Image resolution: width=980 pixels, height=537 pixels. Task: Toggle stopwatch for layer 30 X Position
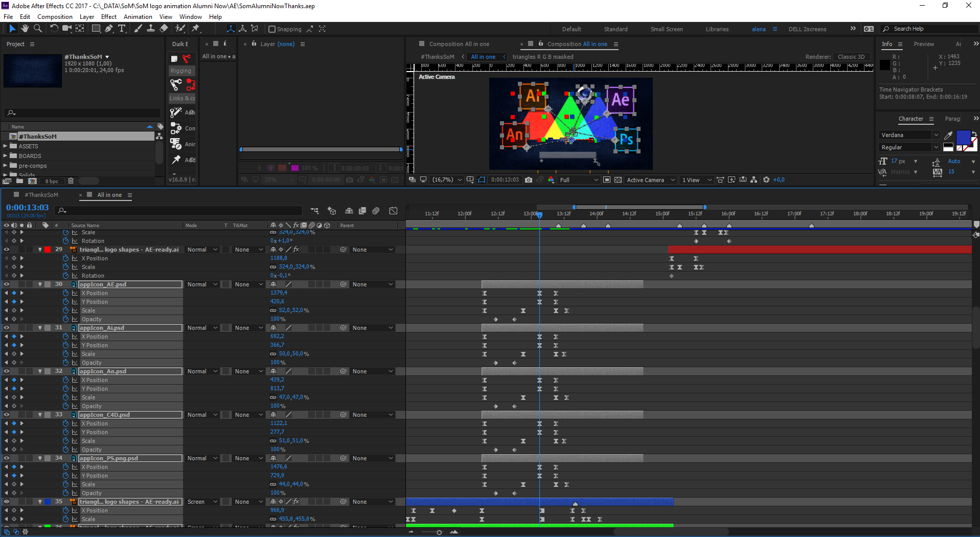(66, 293)
